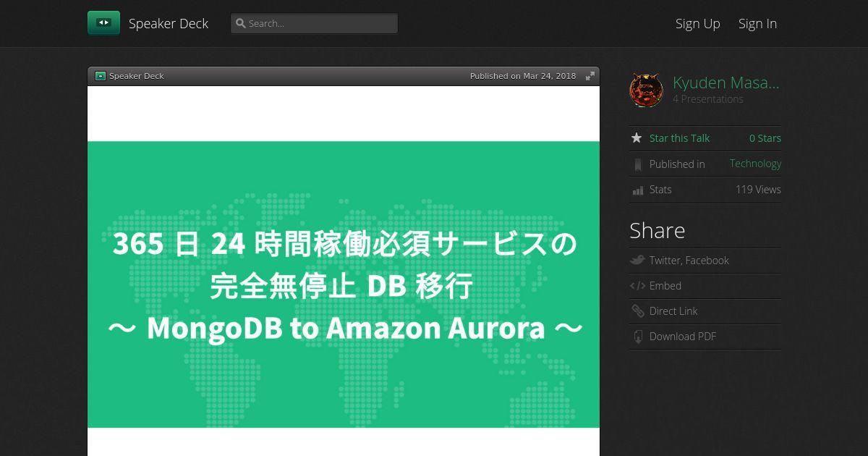Image resolution: width=868 pixels, height=456 pixels.
Task: Click the Download PDF icon
Action: 637,337
